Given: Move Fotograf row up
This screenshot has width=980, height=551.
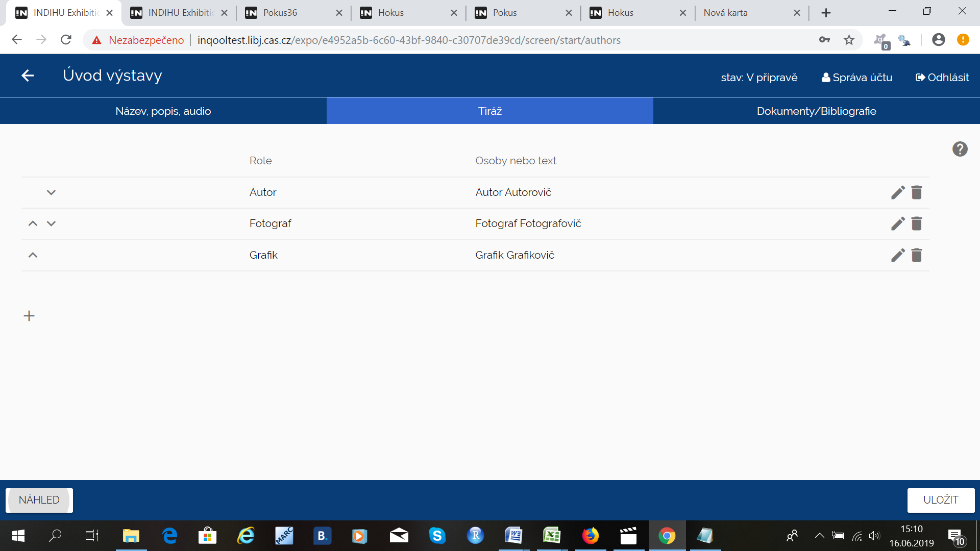Looking at the screenshot, I should click(33, 223).
